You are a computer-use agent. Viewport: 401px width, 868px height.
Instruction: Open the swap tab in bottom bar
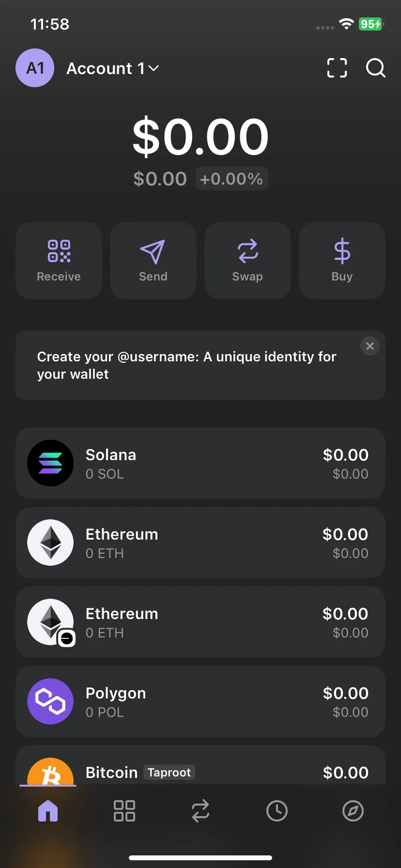click(x=200, y=811)
